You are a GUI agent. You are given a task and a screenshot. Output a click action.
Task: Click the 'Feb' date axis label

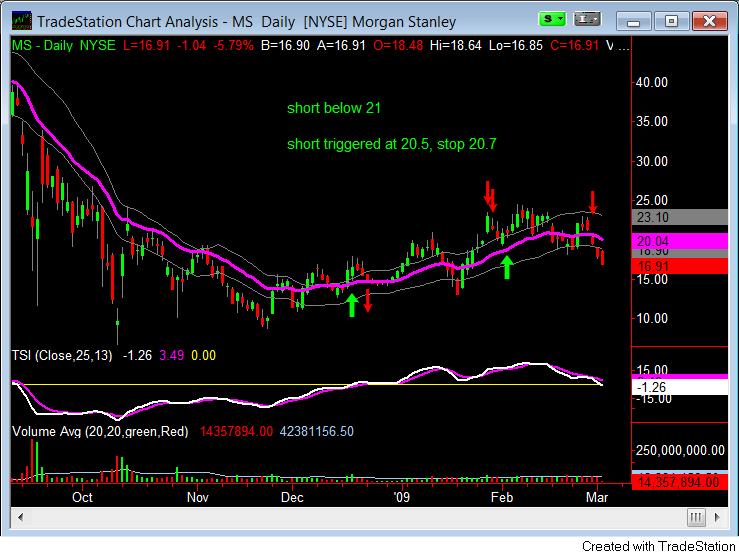tap(502, 497)
